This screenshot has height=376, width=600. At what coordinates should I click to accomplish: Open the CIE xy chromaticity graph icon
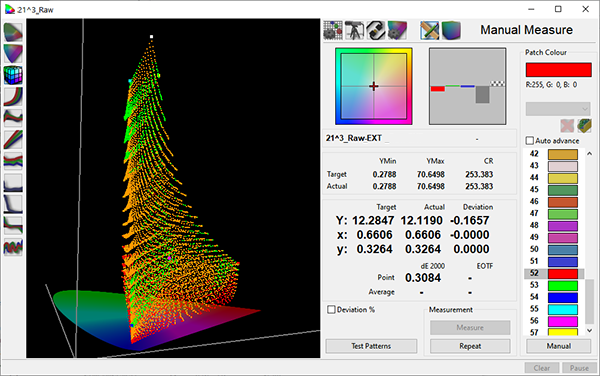(x=13, y=32)
